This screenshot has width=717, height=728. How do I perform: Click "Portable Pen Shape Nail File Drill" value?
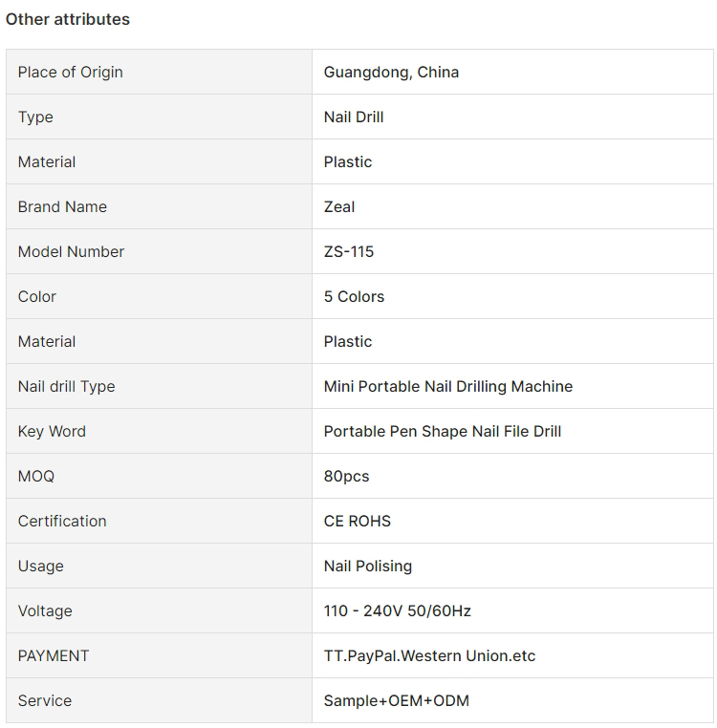click(443, 432)
